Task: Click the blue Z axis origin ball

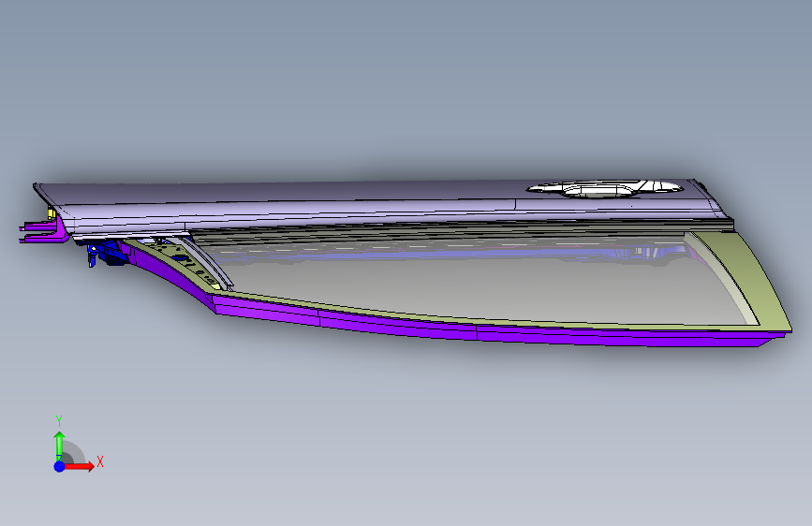Action: point(60,466)
